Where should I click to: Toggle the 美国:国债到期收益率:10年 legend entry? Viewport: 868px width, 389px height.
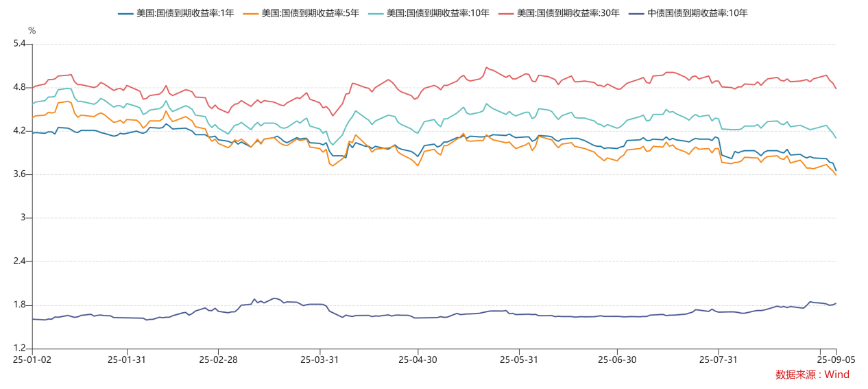(429, 13)
